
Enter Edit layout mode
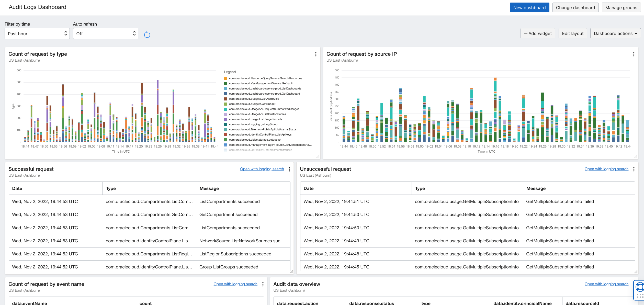tap(572, 33)
